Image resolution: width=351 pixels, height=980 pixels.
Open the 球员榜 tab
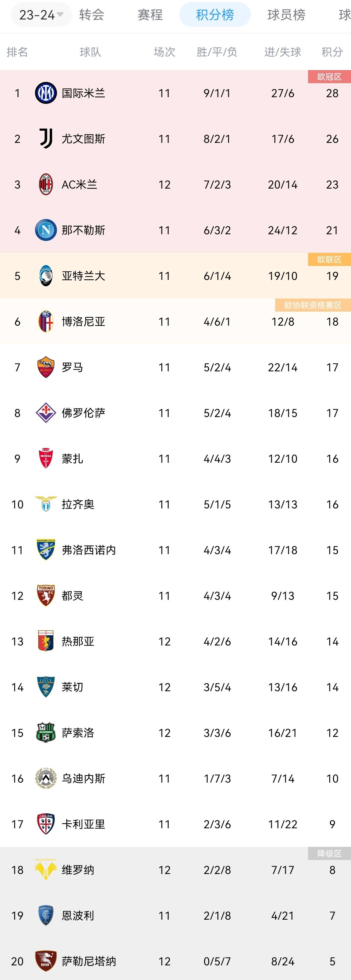click(x=286, y=15)
